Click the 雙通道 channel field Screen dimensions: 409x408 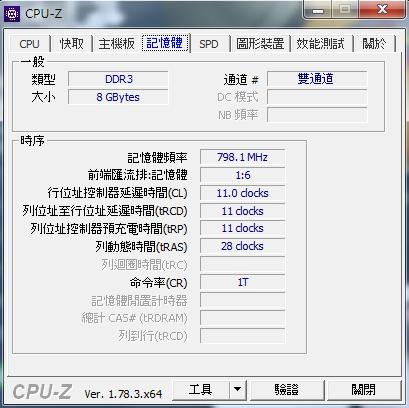pyautogui.click(x=317, y=79)
